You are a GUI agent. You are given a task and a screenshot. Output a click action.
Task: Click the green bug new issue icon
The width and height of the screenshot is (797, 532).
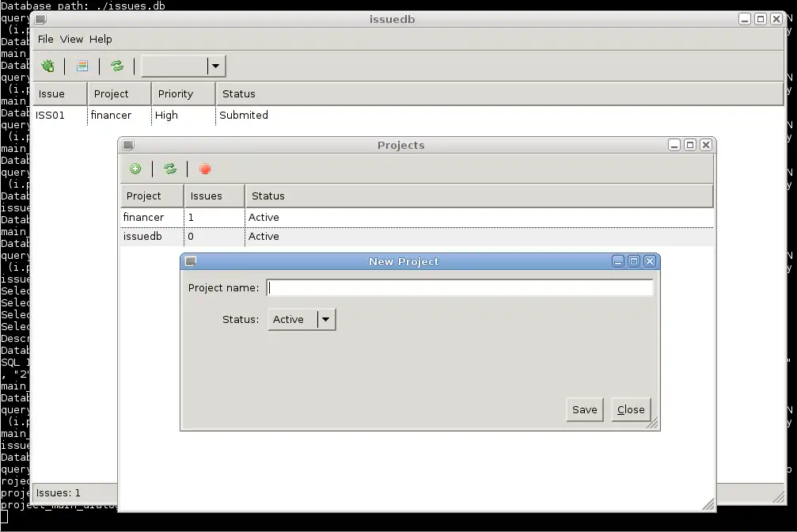tap(47, 66)
